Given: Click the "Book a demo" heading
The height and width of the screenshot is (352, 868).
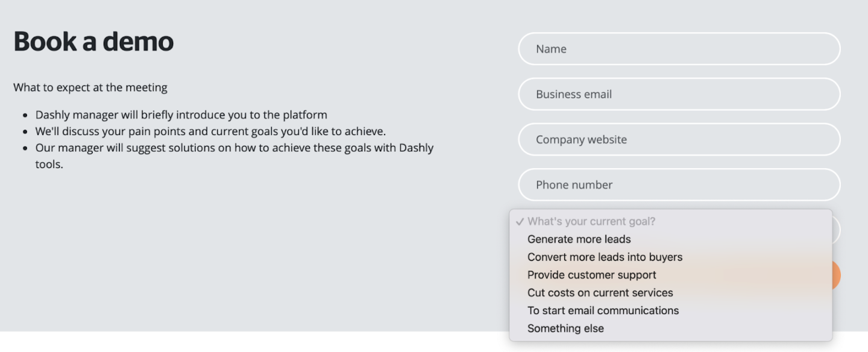Looking at the screenshot, I should (x=93, y=41).
